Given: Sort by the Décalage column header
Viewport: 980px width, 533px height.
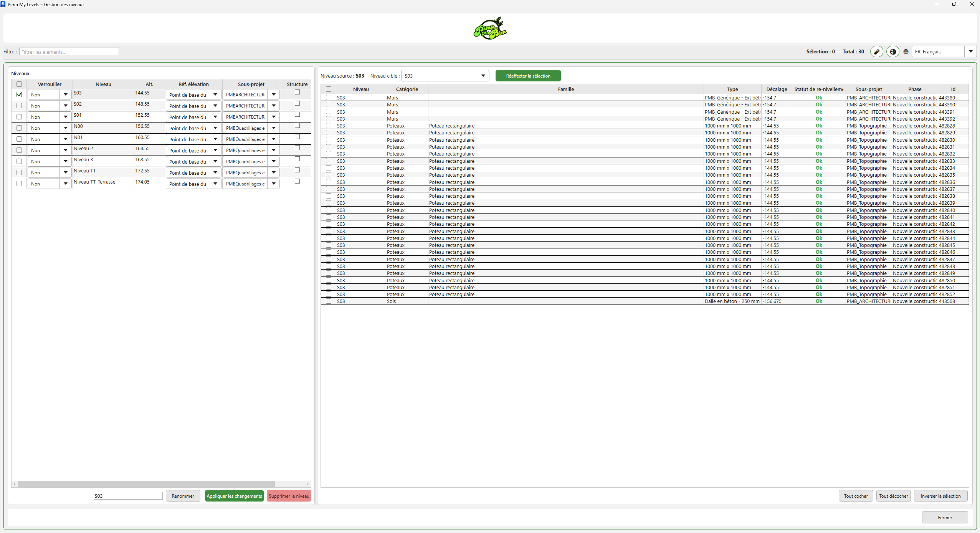Looking at the screenshot, I should [777, 89].
